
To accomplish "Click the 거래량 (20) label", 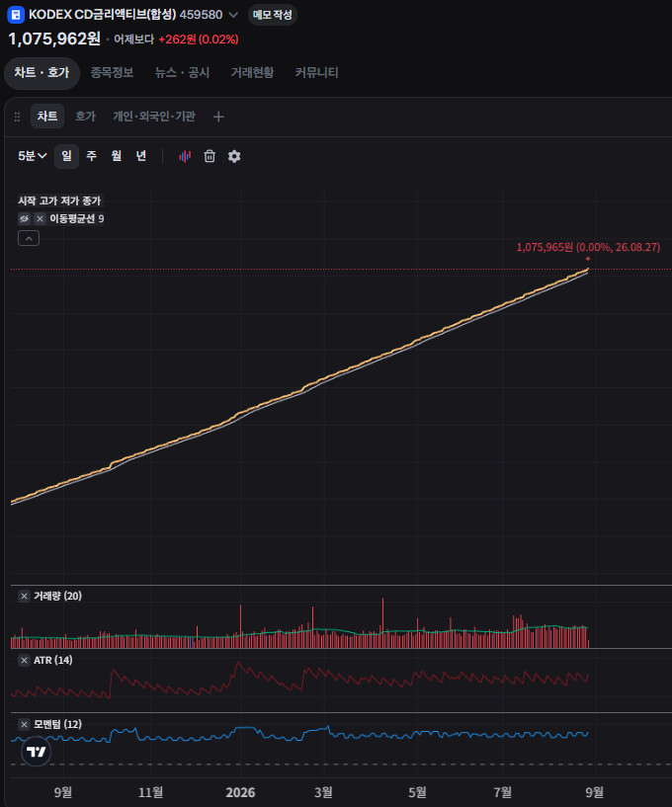I will pos(57,596).
